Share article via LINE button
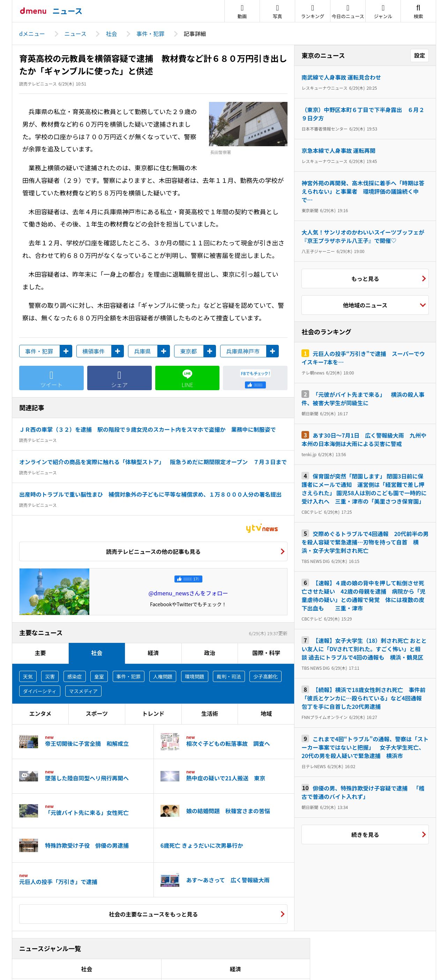The height and width of the screenshot is (980, 448). 187,378
